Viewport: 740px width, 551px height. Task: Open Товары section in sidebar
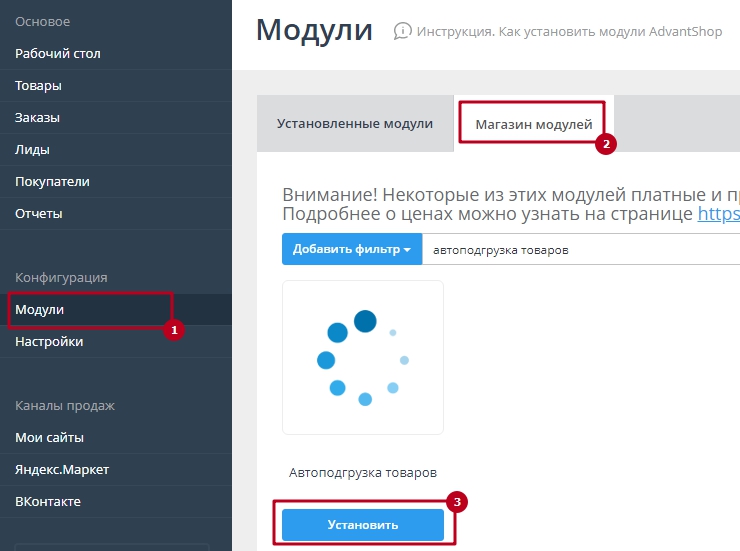coord(38,85)
